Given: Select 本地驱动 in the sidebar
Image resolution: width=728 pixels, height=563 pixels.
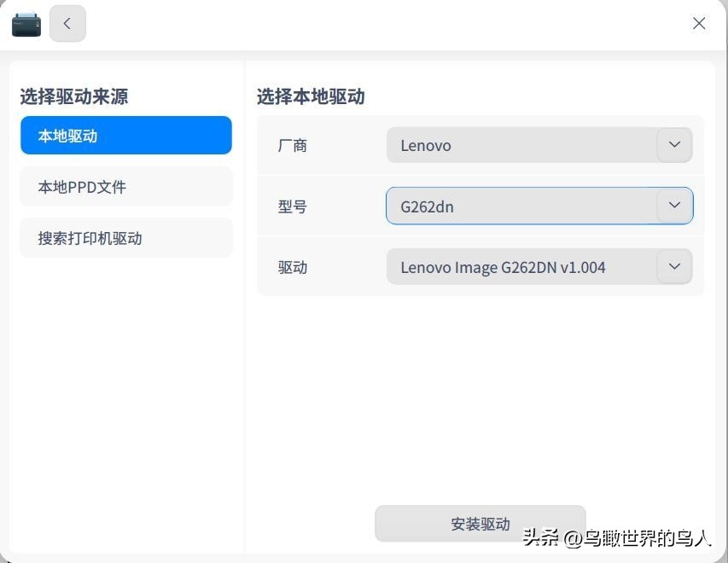Looking at the screenshot, I should click(x=125, y=135).
